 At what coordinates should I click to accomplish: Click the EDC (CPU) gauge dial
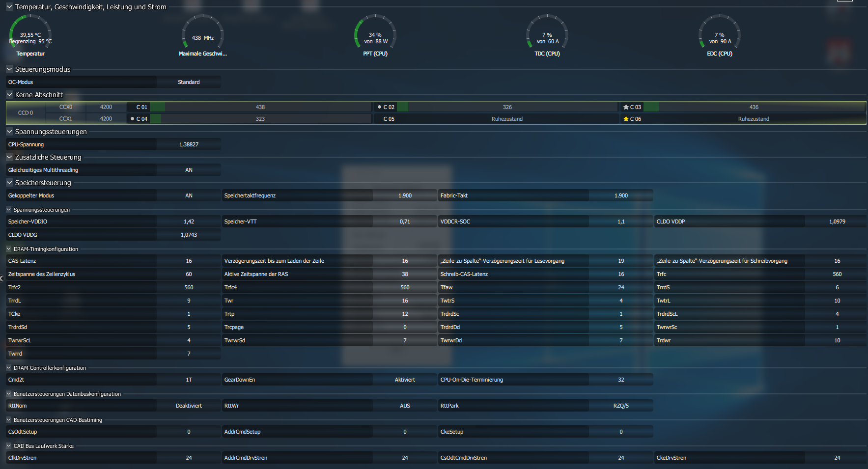pos(720,32)
